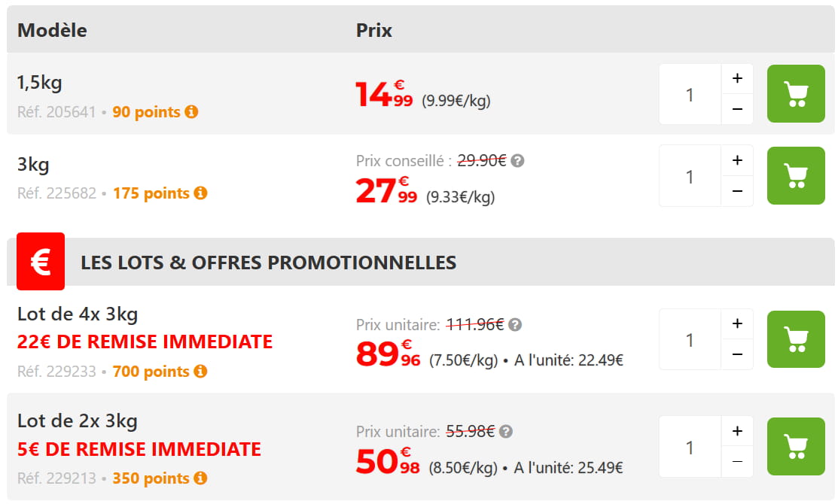Decrease quantity of Lot de 2x 3kg
The image size is (838, 504).
coord(737,463)
